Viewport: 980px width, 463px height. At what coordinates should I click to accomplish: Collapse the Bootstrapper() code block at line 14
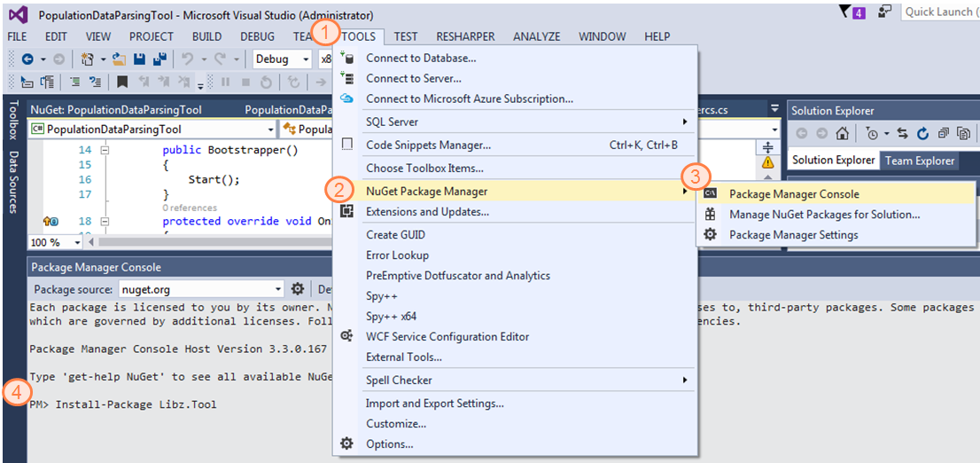click(105, 150)
